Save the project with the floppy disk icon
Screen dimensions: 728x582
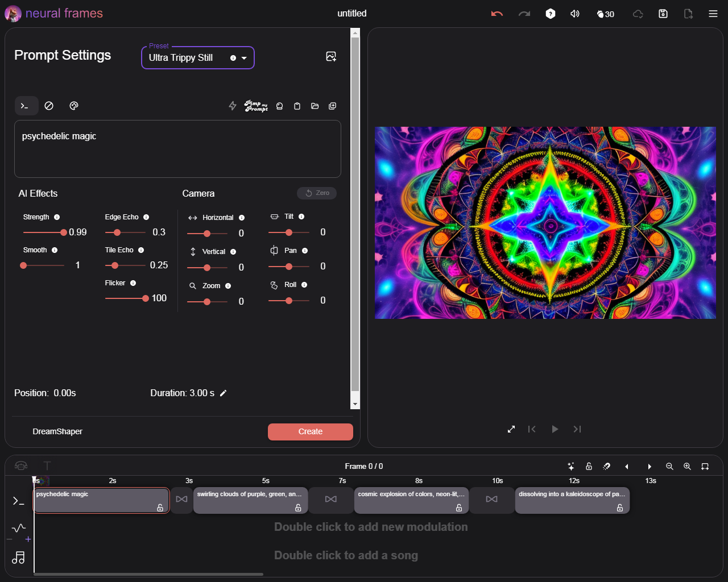663,14
